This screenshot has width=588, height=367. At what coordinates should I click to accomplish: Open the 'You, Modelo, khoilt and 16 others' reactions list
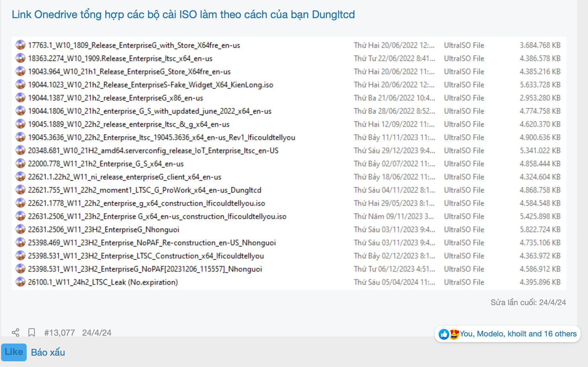tap(518, 334)
